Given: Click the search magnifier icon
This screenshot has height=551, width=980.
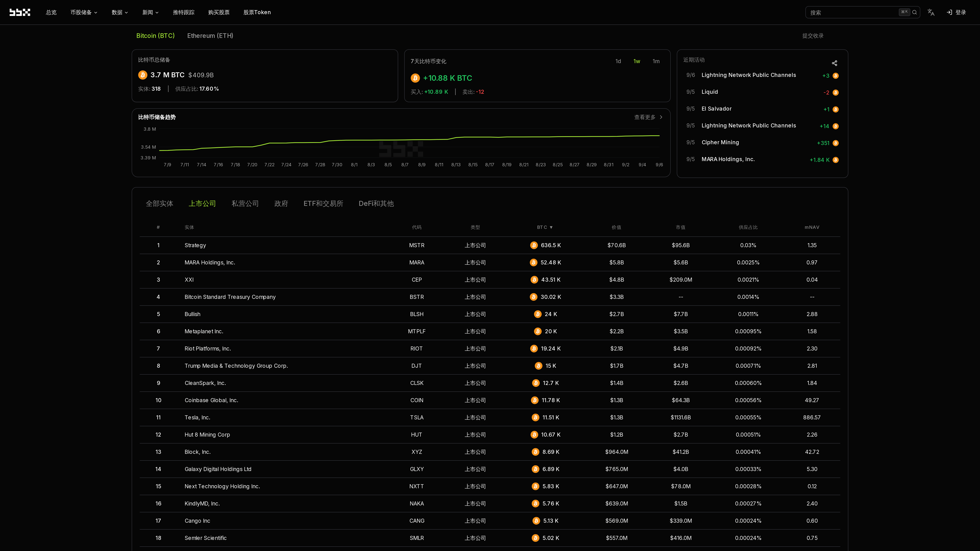Looking at the screenshot, I should point(915,13).
